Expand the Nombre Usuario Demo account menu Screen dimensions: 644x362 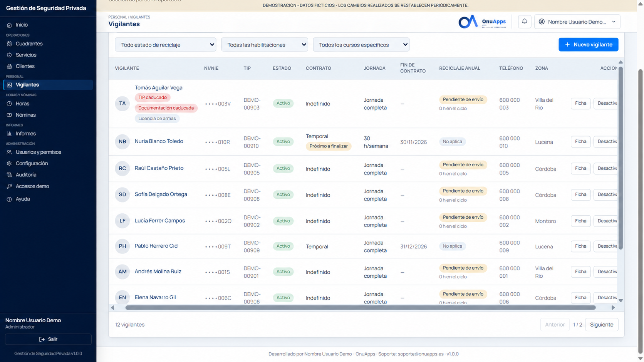pyautogui.click(x=577, y=22)
